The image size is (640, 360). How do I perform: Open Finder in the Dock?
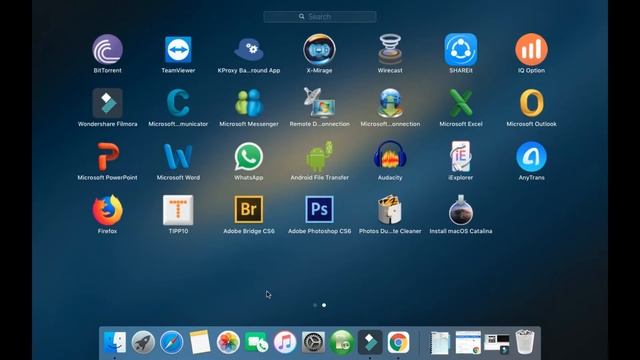point(115,342)
